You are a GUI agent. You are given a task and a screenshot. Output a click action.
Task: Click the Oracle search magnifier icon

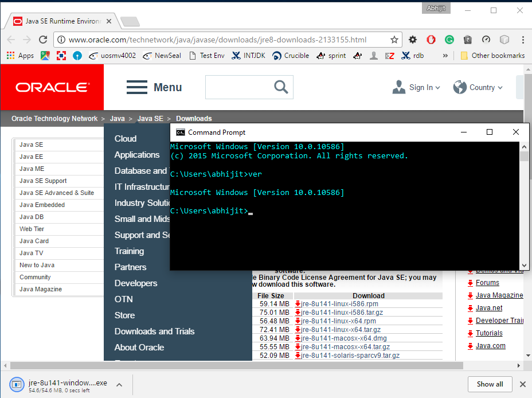281,87
